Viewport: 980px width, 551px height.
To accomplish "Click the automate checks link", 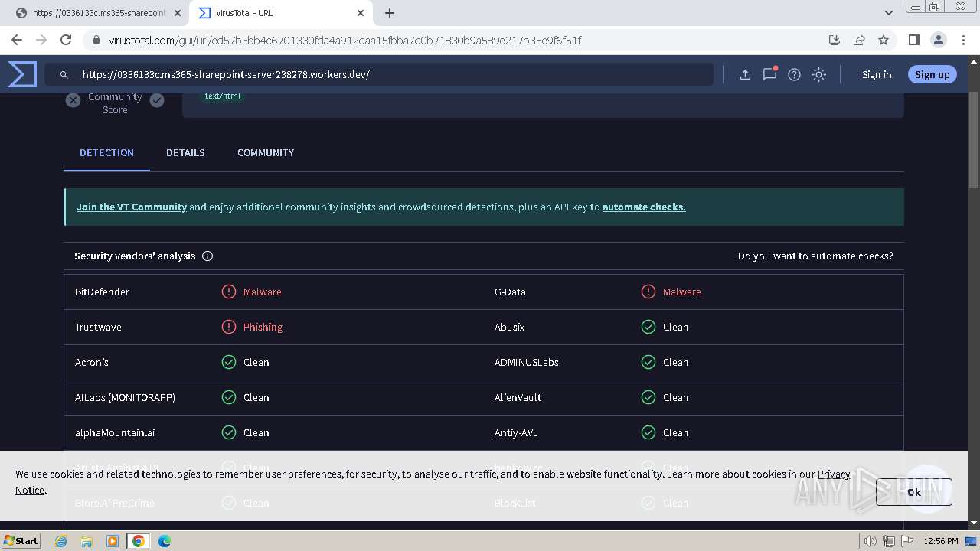I will pyautogui.click(x=644, y=207).
